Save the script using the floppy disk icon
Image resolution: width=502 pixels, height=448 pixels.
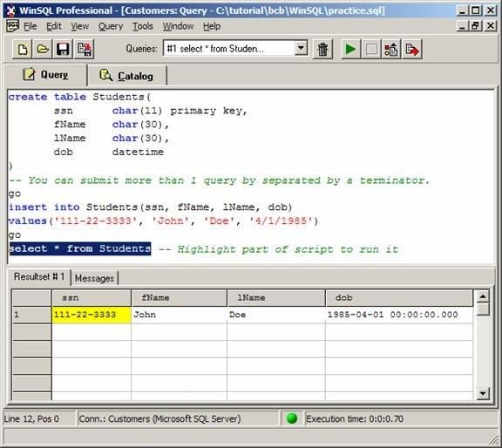click(x=63, y=50)
